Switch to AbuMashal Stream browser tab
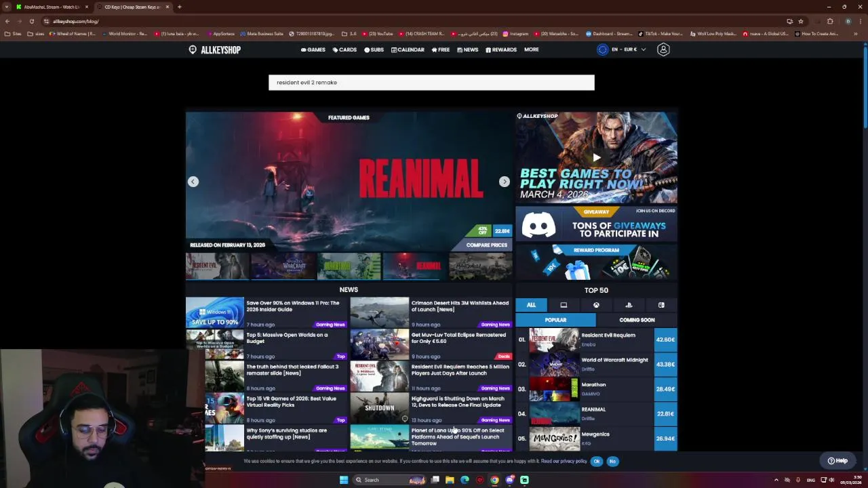This screenshot has width=868, height=488. (x=52, y=7)
